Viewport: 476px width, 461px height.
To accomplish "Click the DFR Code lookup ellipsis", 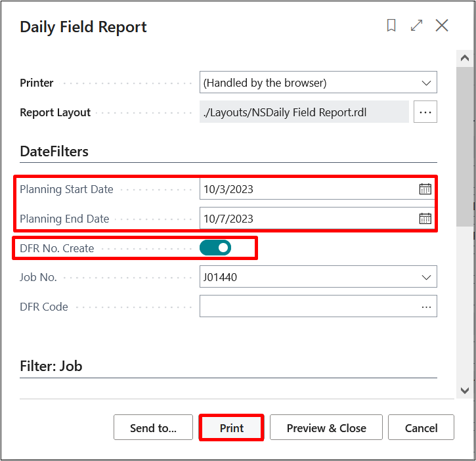I will pyautogui.click(x=427, y=307).
